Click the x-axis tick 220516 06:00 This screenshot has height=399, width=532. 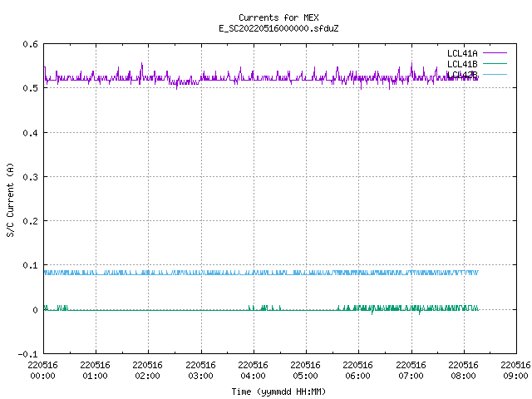pyautogui.click(x=358, y=371)
